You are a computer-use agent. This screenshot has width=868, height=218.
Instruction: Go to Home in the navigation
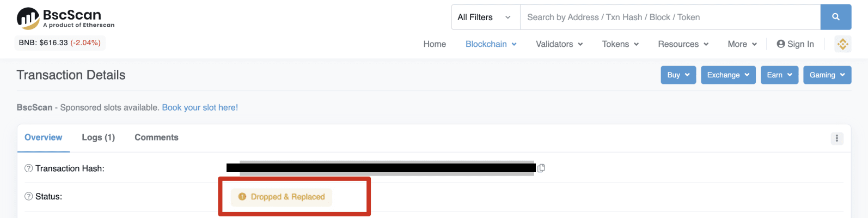coord(435,44)
